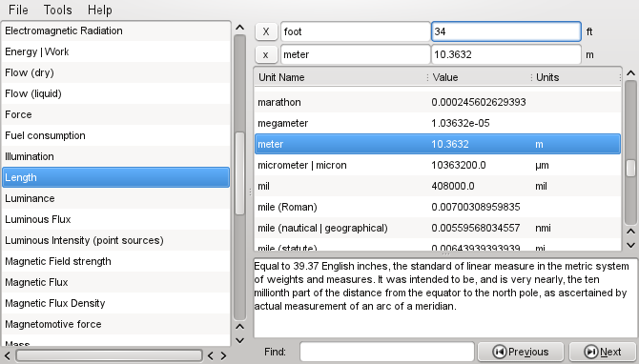Viewport: 639px width, 364px height.
Task: Click the meter unit name field
Action: (356, 54)
